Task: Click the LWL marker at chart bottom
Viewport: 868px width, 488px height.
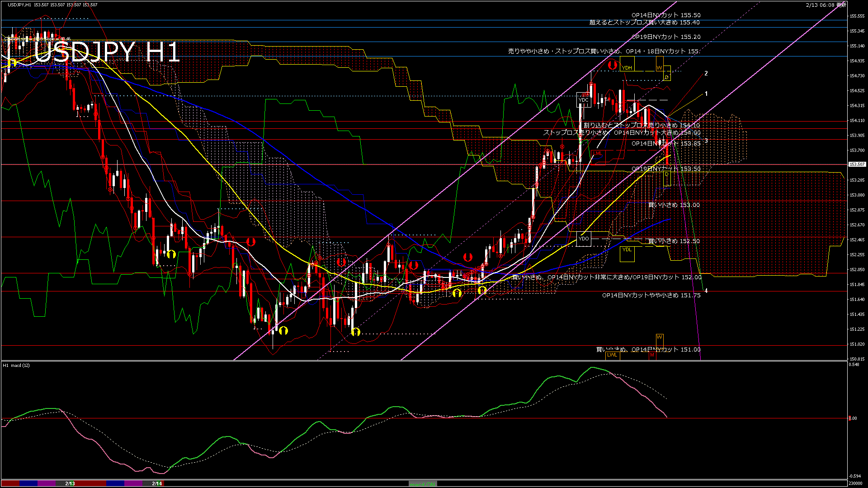Action: [612, 355]
